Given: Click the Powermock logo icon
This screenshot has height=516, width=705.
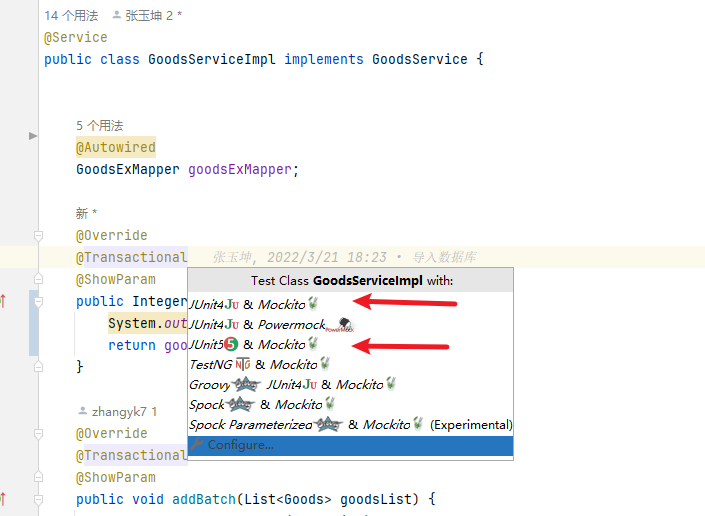Looking at the screenshot, I should tap(341, 325).
